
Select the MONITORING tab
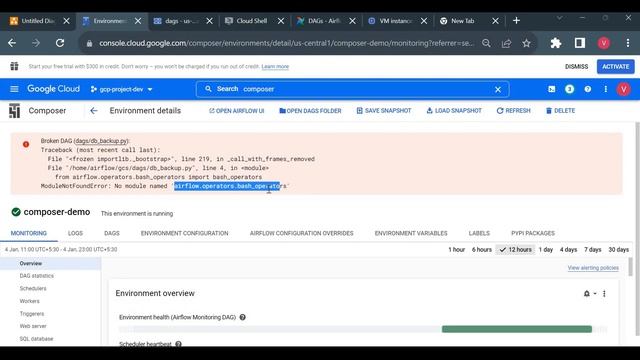point(29,233)
